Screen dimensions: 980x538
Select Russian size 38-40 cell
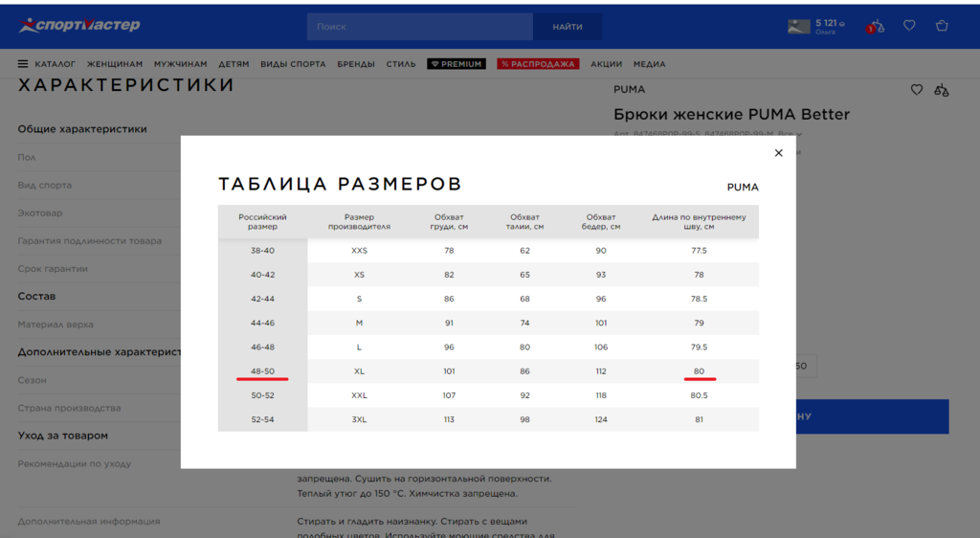click(262, 251)
